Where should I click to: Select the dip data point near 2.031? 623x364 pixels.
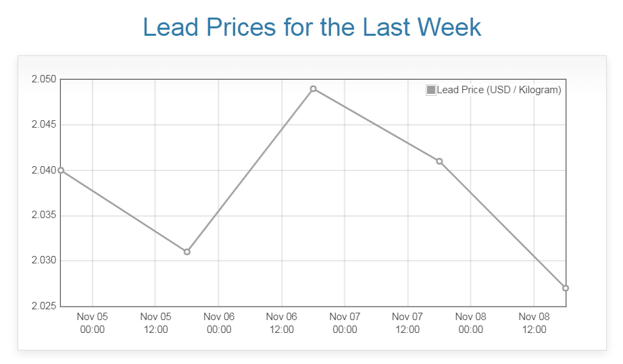187,252
